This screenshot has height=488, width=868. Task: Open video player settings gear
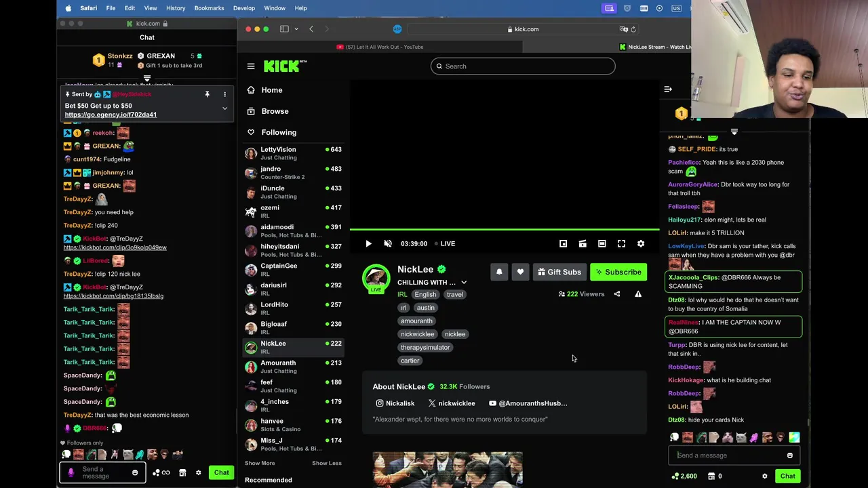pyautogui.click(x=641, y=243)
